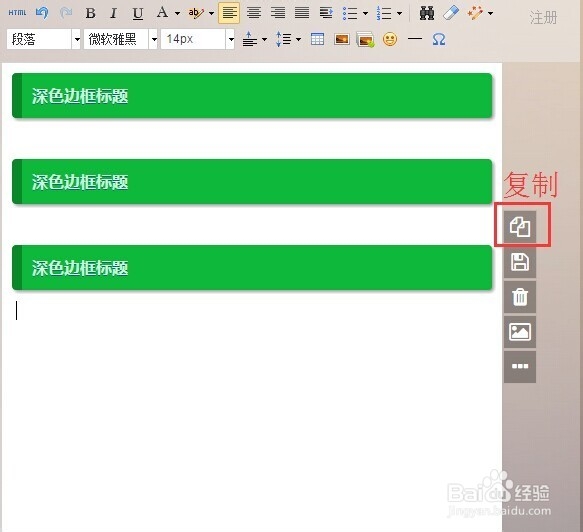Switch to HTML source view
583x532 pixels.
[x=17, y=13]
